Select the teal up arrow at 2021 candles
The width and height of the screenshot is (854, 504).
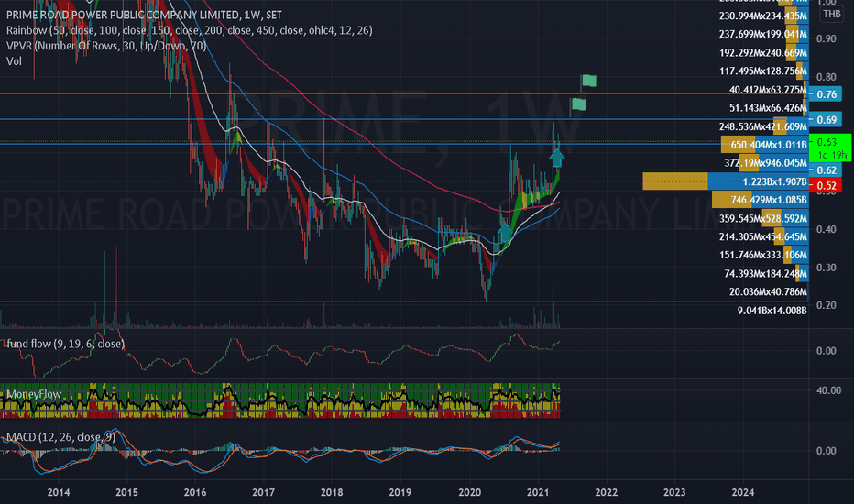(x=556, y=157)
